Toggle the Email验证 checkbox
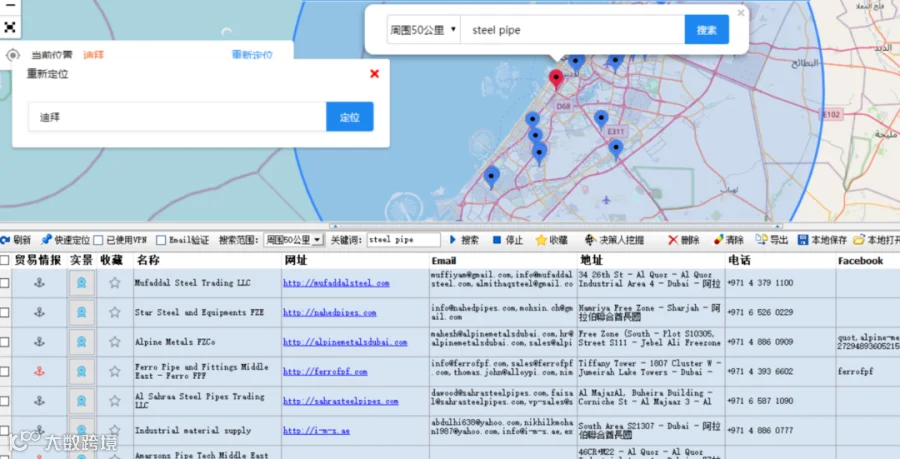Image resolution: width=900 pixels, height=459 pixels. [x=161, y=240]
